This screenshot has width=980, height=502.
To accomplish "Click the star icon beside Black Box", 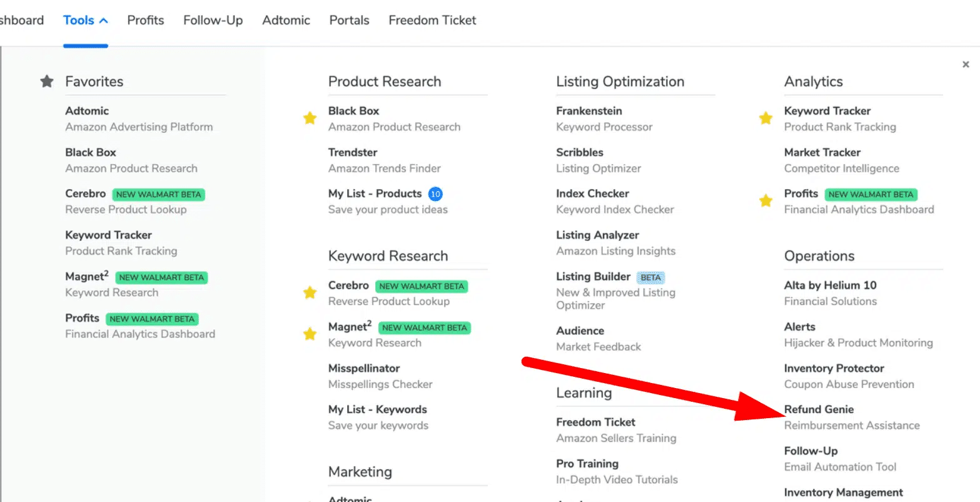I will pyautogui.click(x=310, y=118).
